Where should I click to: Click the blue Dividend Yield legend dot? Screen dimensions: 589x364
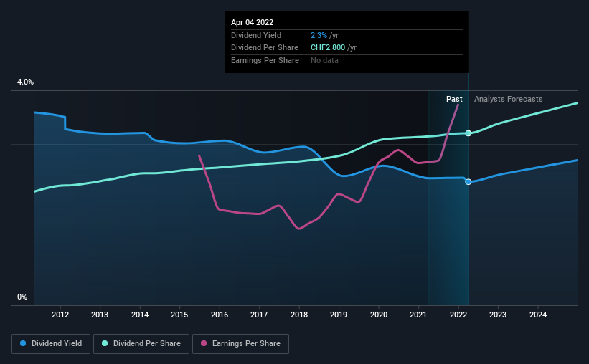(23, 343)
